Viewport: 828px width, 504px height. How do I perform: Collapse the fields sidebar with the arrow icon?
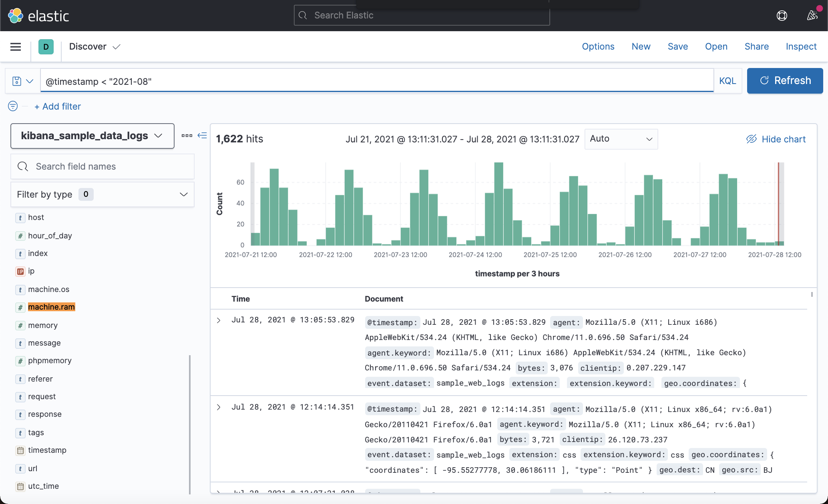pos(203,136)
